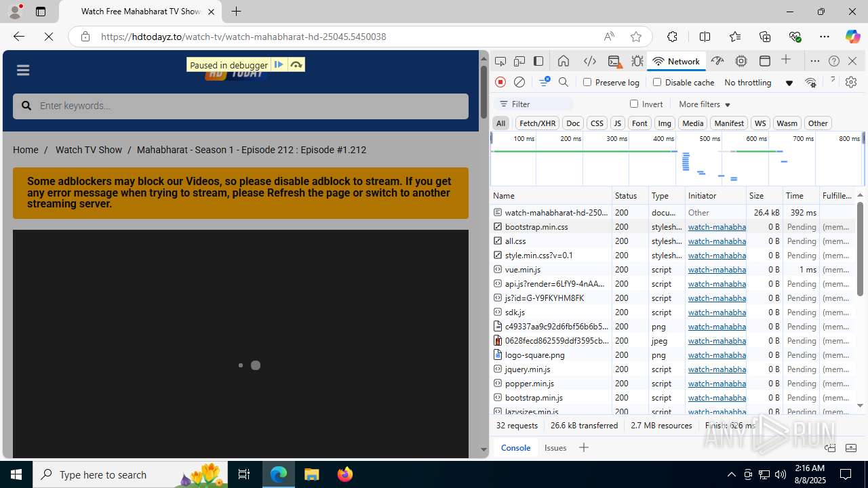Focus the Enter keywords search field

(241, 106)
